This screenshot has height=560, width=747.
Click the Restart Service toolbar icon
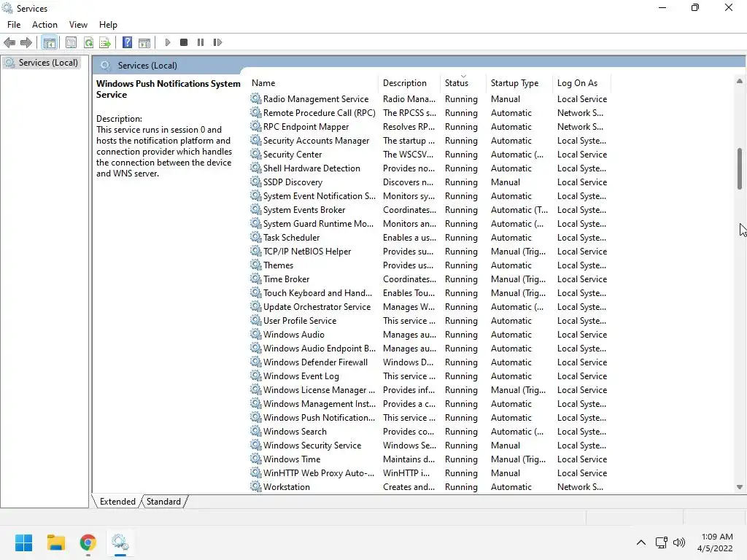tap(217, 42)
